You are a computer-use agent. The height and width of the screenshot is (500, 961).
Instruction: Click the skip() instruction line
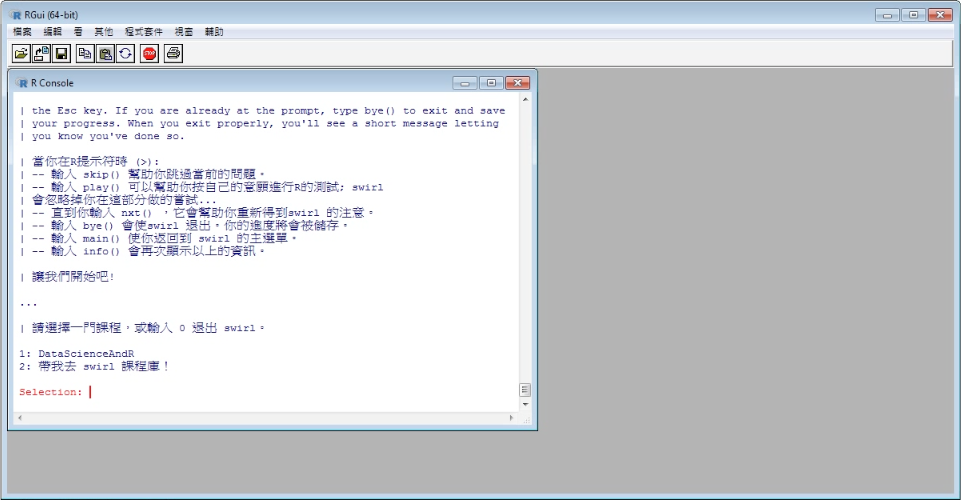click(142, 175)
